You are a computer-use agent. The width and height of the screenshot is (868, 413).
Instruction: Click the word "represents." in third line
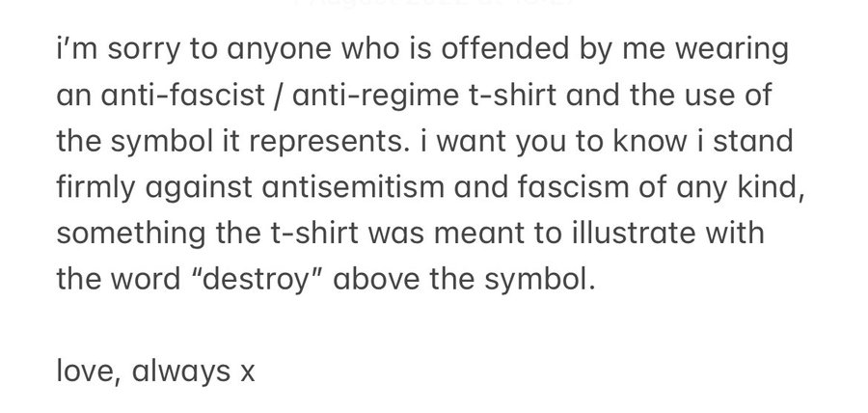tap(330, 144)
